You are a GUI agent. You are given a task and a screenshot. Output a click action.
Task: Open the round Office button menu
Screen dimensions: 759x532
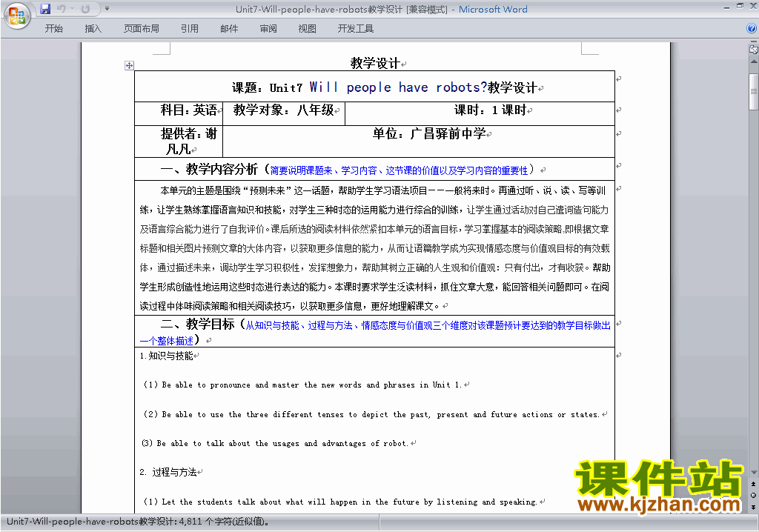[17, 16]
